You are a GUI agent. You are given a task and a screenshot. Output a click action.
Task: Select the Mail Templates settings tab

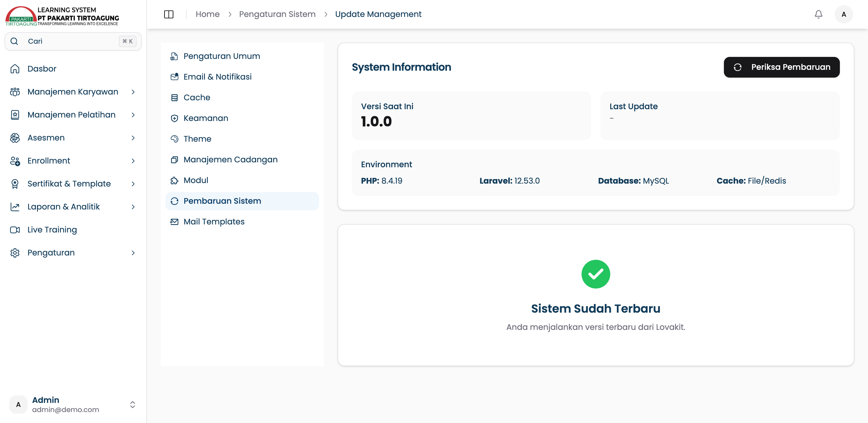tap(242, 222)
